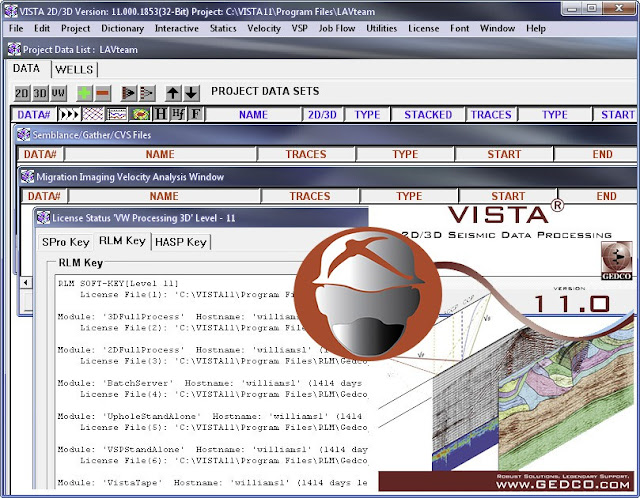640x498 pixels.
Task: Click the 'RLM SOFT-KEY[Level 11]' text line
Action: pos(118,283)
